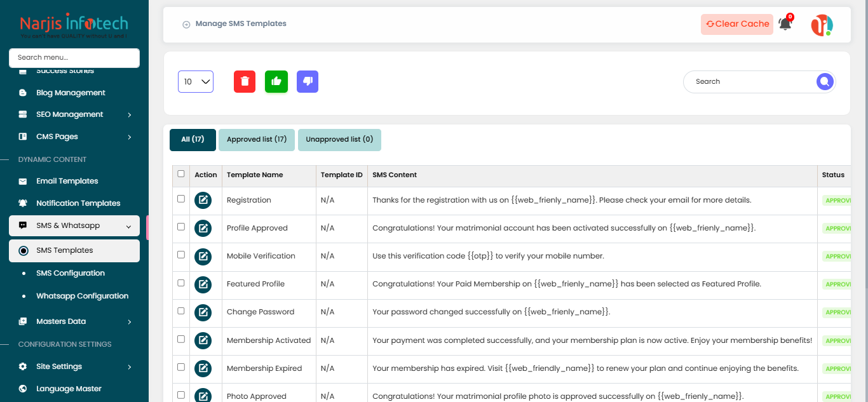This screenshot has width=868, height=402.
Task: Click the red delete trash icon
Action: click(x=245, y=81)
